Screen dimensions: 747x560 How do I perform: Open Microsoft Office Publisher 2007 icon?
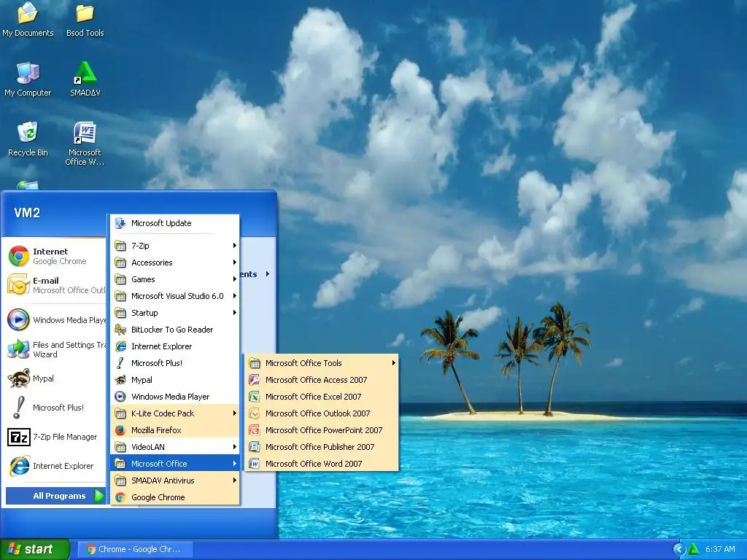(x=255, y=447)
